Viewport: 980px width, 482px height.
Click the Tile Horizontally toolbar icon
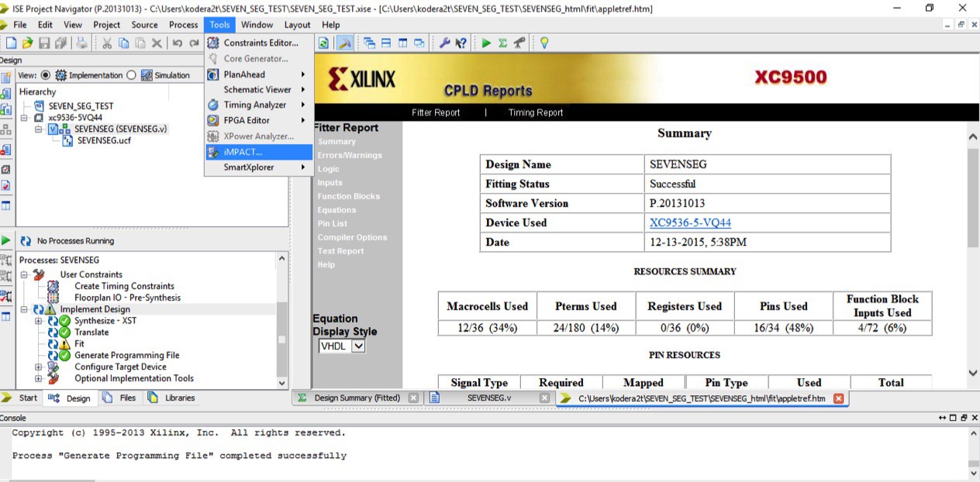click(385, 43)
